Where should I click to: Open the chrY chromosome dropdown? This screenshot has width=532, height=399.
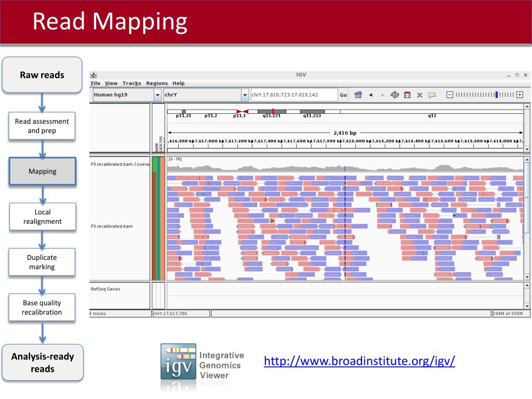point(245,95)
